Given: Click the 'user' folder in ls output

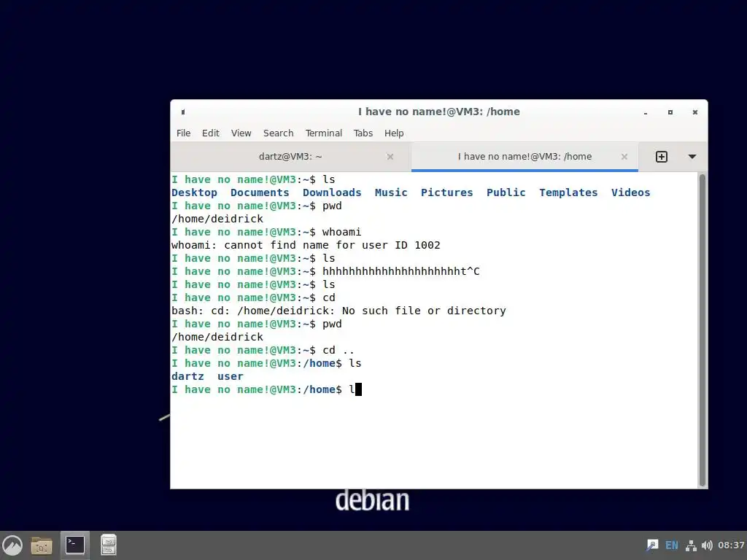Looking at the screenshot, I should (230, 376).
